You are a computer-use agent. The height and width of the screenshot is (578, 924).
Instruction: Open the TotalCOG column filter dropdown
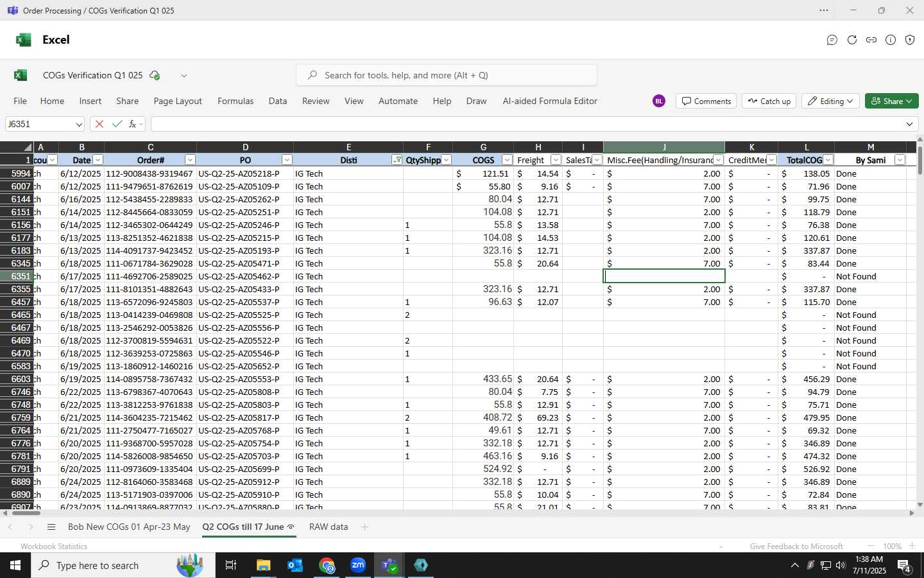pos(828,160)
